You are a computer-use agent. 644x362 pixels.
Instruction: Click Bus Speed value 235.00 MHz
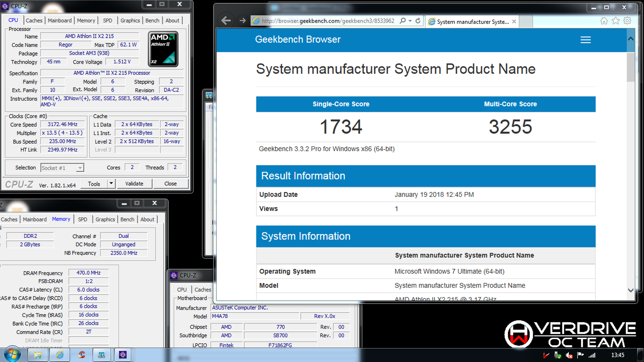tap(62, 141)
